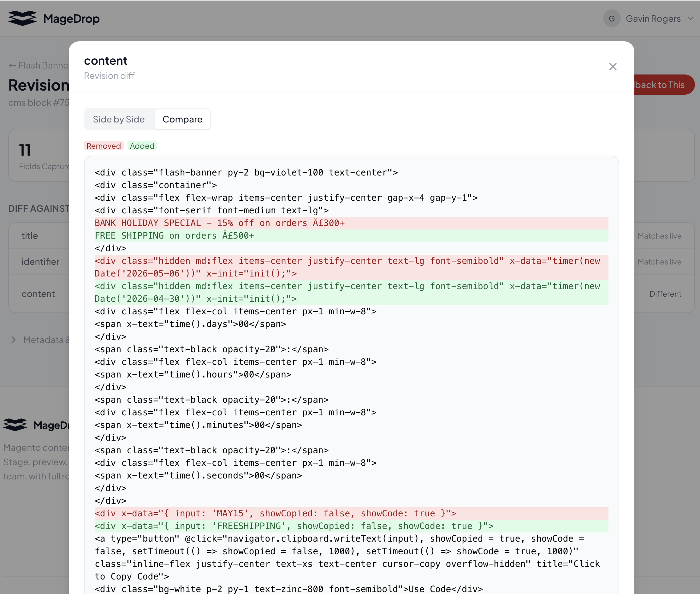Screen dimensions: 700x594
Task: Click the removed BANK HOLIDAY SPECIAL line
Action: tap(351, 223)
